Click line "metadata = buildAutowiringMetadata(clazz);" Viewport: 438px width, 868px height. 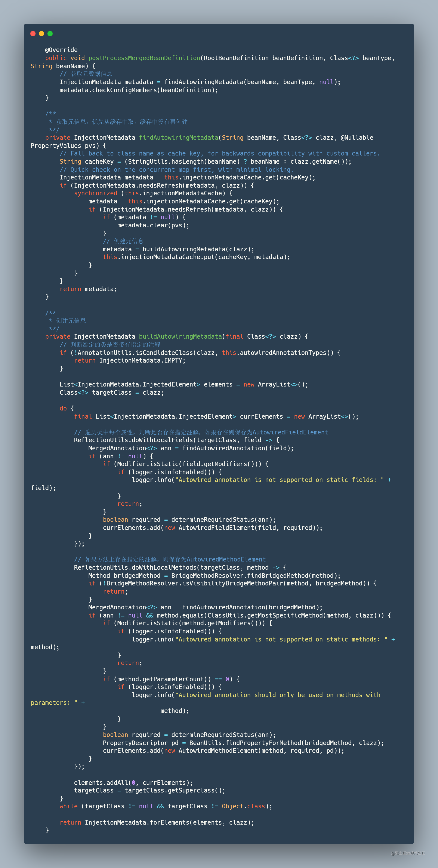179,249
